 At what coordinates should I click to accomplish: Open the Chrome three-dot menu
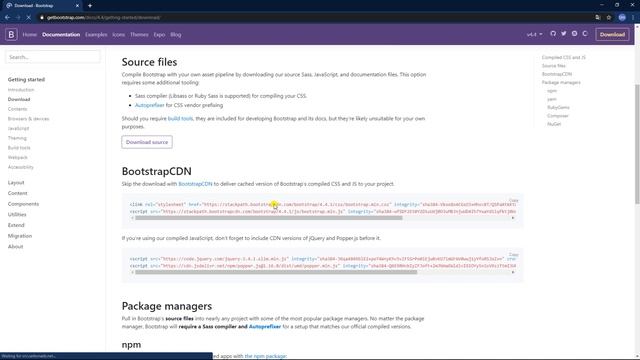coord(633,18)
